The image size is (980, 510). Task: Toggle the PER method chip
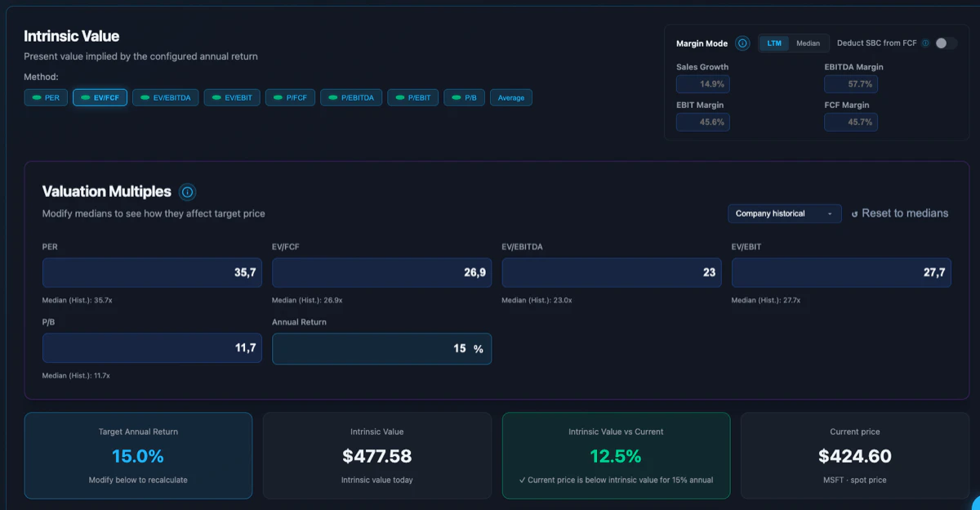(46, 98)
